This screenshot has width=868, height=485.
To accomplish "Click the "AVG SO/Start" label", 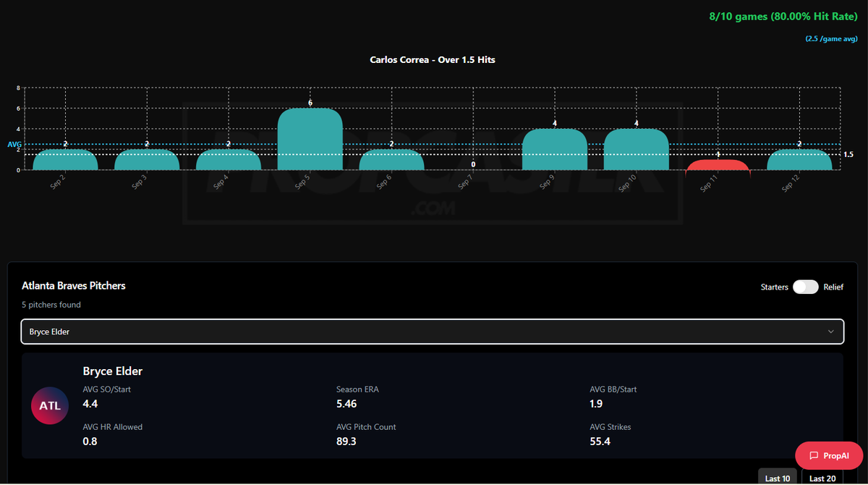I will (107, 389).
